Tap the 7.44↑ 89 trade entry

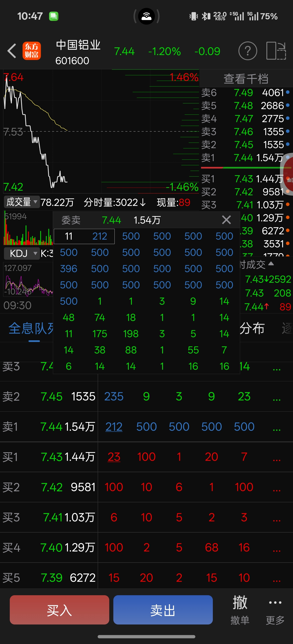coord(268,307)
